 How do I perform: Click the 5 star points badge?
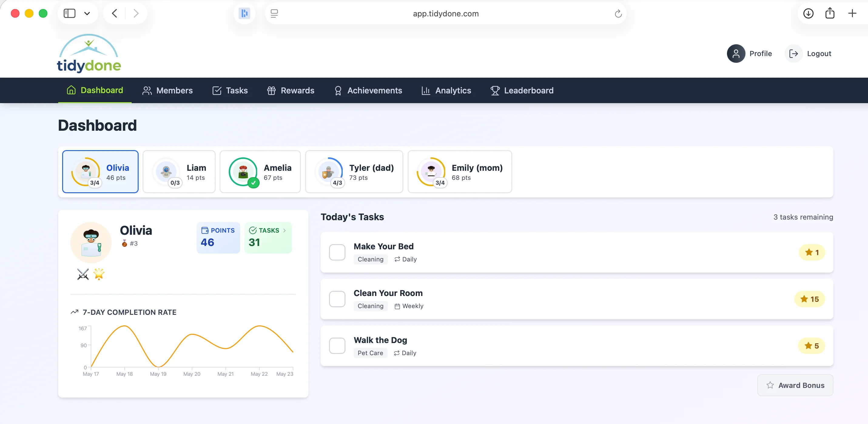click(811, 345)
